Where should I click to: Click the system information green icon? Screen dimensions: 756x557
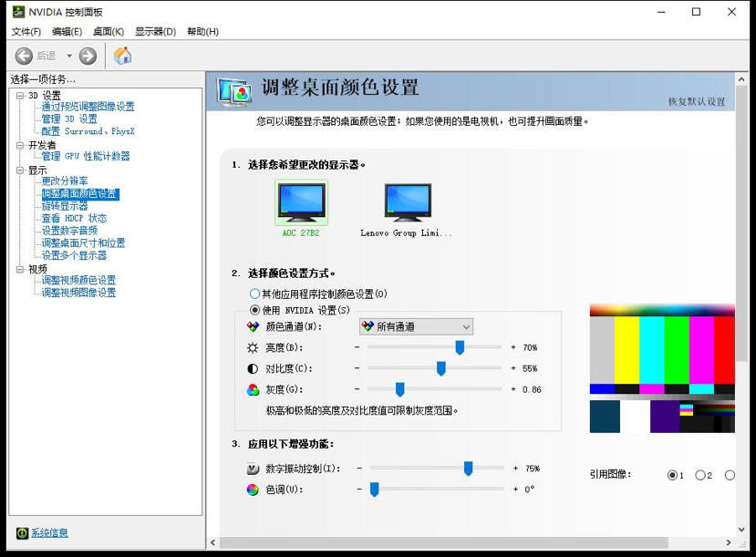tap(22, 533)
